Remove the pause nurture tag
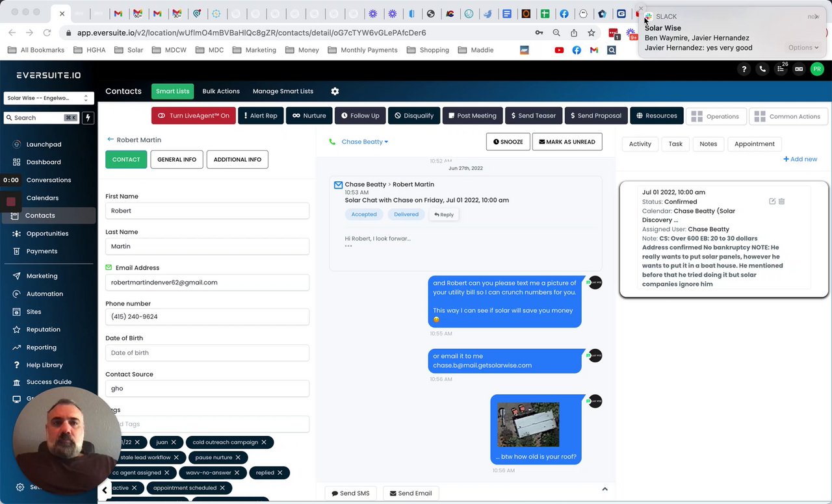 (x=238, y=457)
